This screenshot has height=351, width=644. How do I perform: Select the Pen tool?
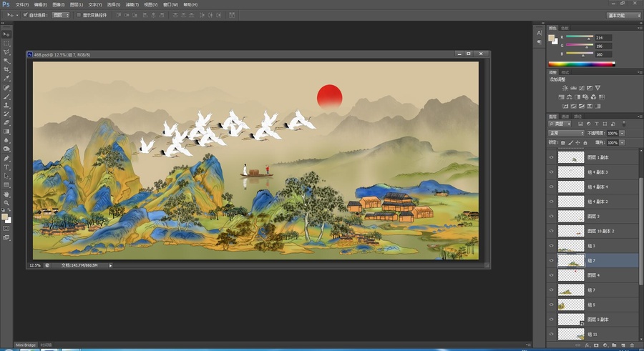click(x=6, y=159)
